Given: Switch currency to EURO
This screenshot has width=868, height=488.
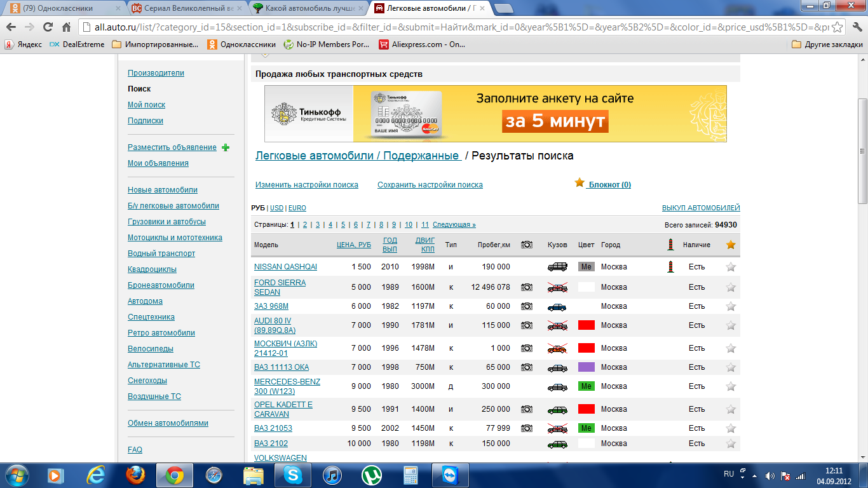Looking at the screenshot, I should tap(297, 208).
